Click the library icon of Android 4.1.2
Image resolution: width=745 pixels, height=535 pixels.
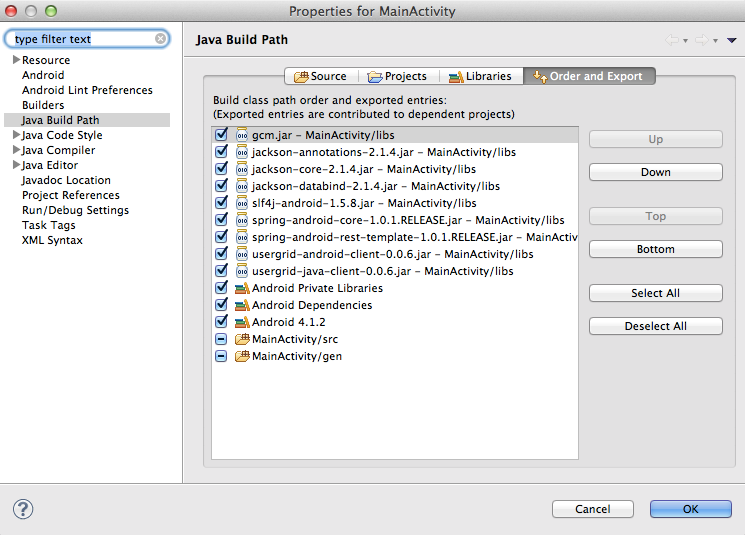(242, 322)
